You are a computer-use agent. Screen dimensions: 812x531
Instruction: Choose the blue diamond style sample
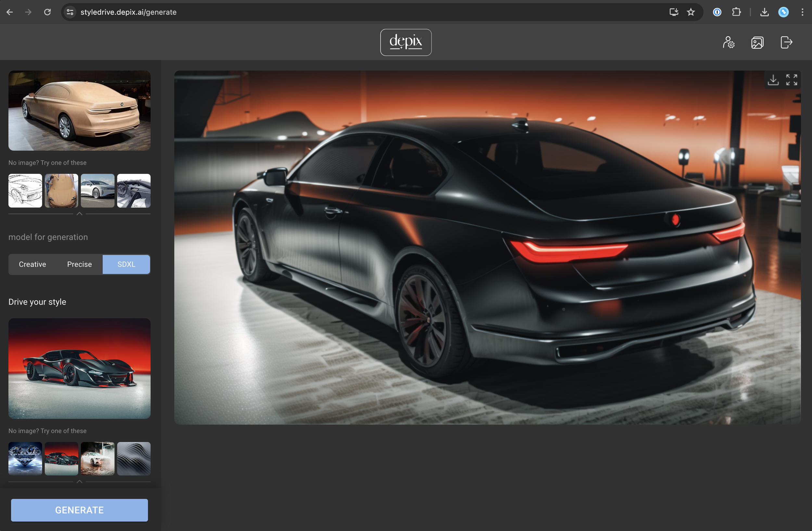point(25,459)
